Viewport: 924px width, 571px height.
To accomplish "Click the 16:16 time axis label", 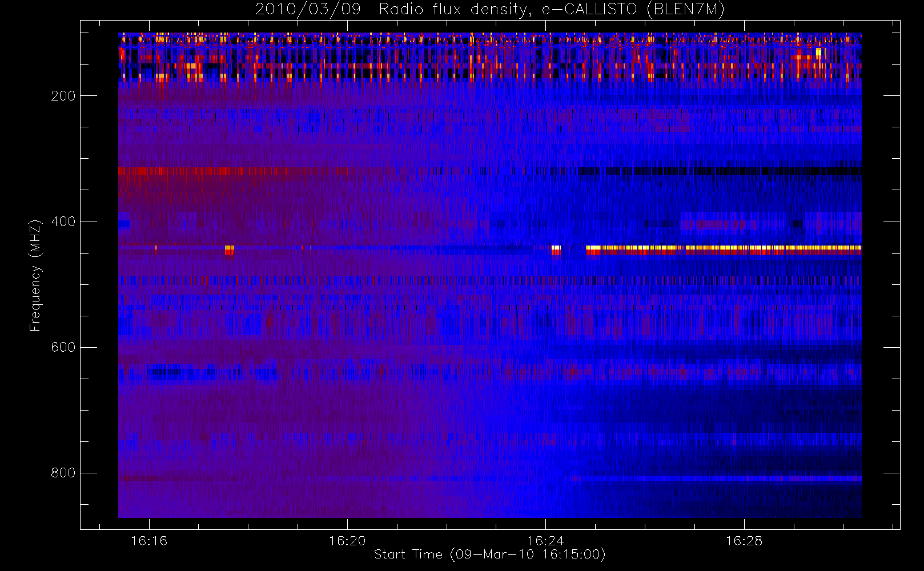I will (x=149, y=541).
